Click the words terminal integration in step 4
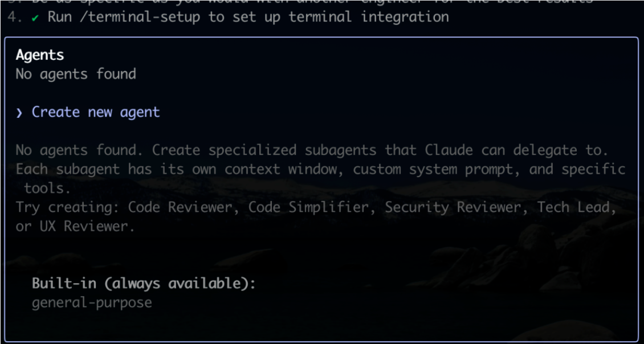The width and height of the screenshot is (644, 344). (x=368, y=17)
